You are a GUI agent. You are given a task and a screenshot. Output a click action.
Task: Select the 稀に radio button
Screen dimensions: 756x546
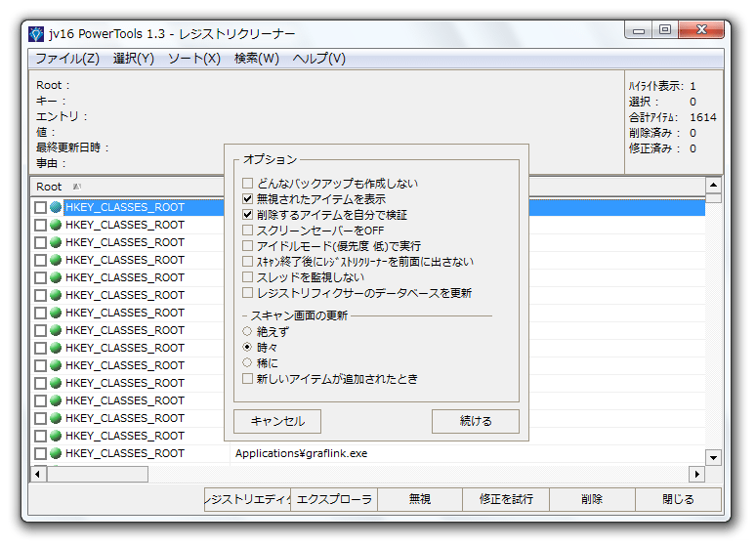tap(247, 362)
